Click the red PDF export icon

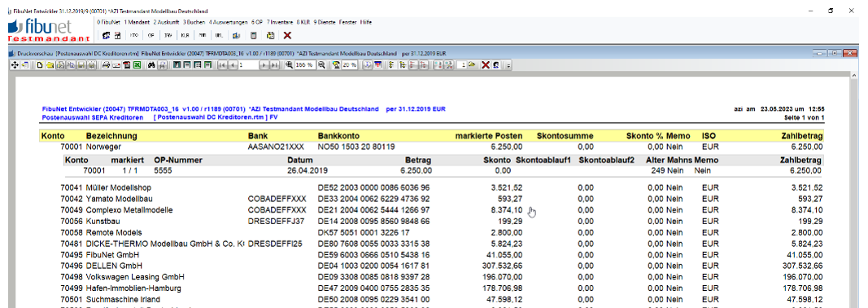[x=126, y=65]
